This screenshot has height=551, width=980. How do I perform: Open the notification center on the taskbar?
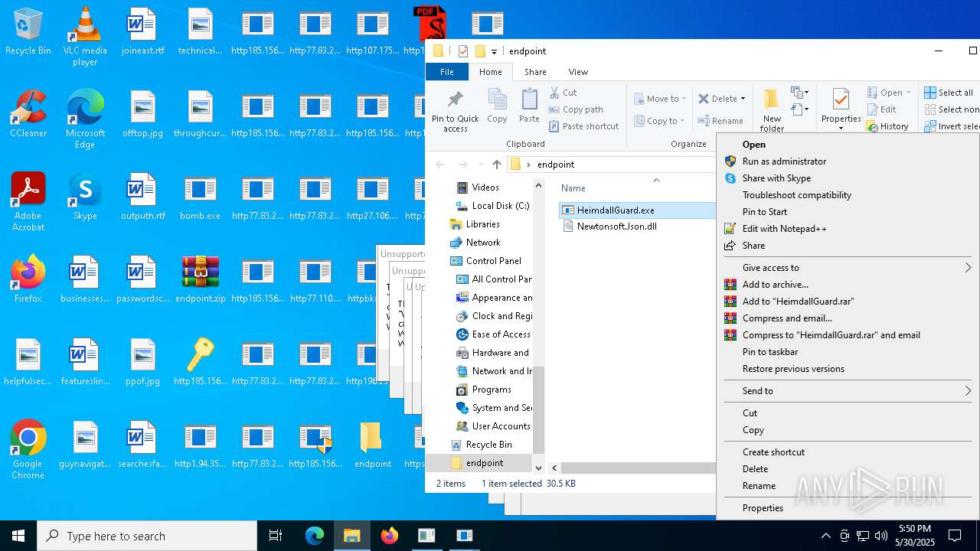click(955, 536)
